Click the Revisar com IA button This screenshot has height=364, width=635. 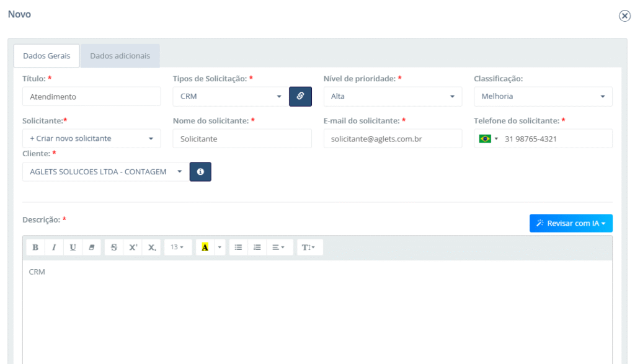571,223
